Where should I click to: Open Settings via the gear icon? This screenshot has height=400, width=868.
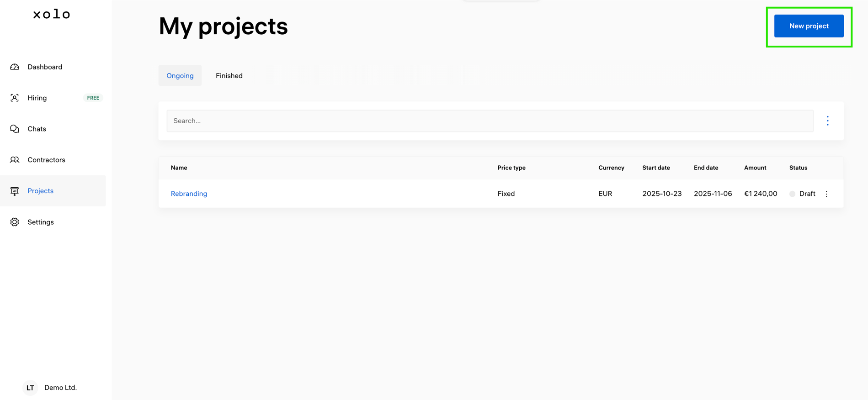point(14,222)
